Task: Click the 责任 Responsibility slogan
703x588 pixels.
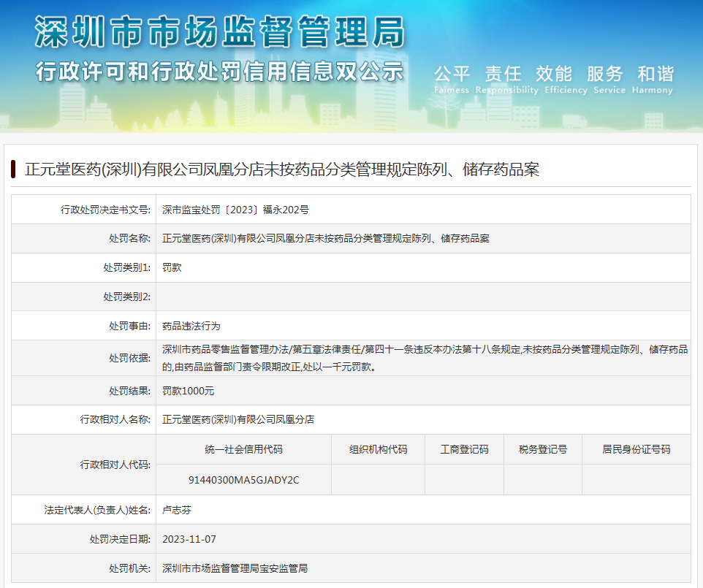Action: click(x=506, y=80)
